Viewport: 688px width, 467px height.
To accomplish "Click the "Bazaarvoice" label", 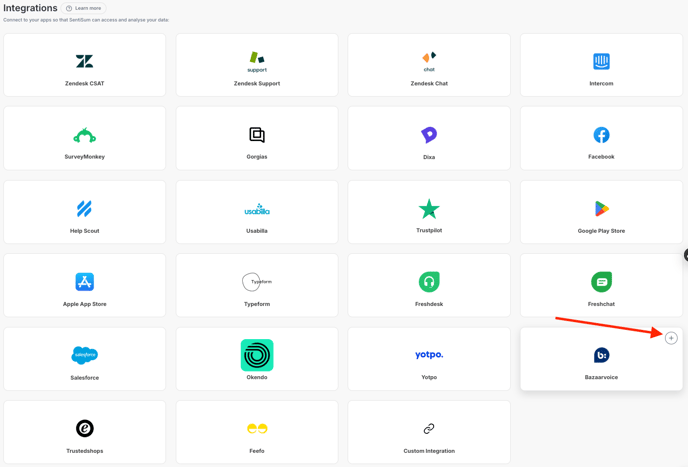I will click(601, 377).
